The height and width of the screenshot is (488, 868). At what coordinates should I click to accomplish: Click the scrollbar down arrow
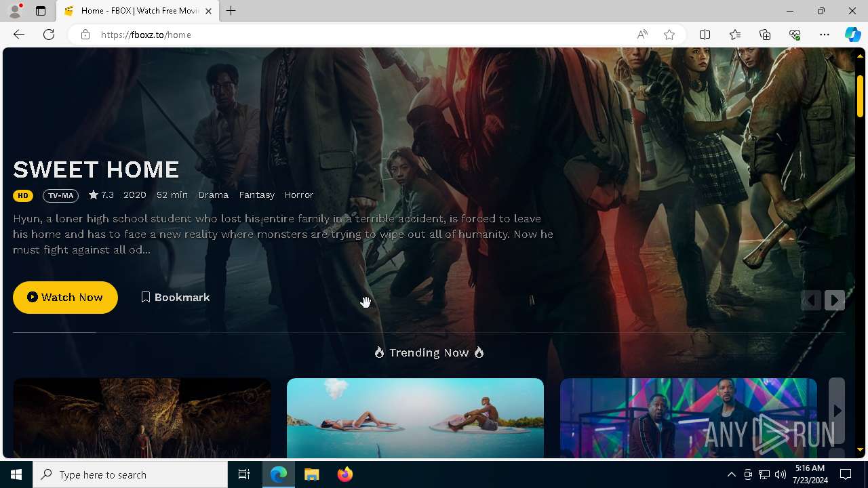point(860,449)
